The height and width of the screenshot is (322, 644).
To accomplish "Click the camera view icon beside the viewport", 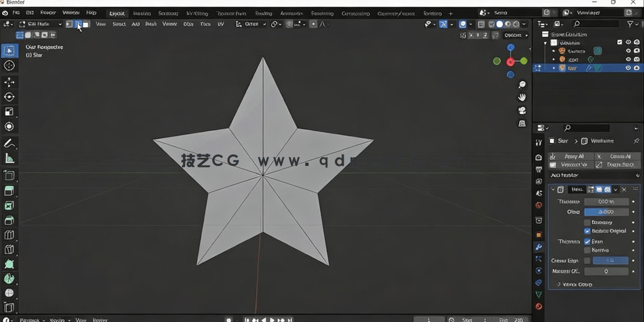I will pyautogui.click(x=522, y=110).
